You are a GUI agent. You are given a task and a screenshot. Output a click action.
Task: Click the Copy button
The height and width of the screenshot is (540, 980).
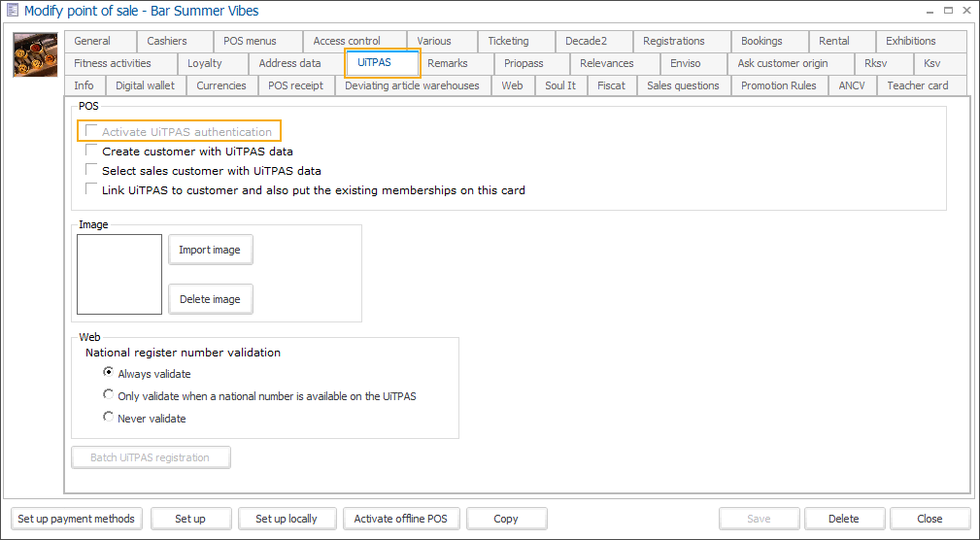[x=506, y=519]
